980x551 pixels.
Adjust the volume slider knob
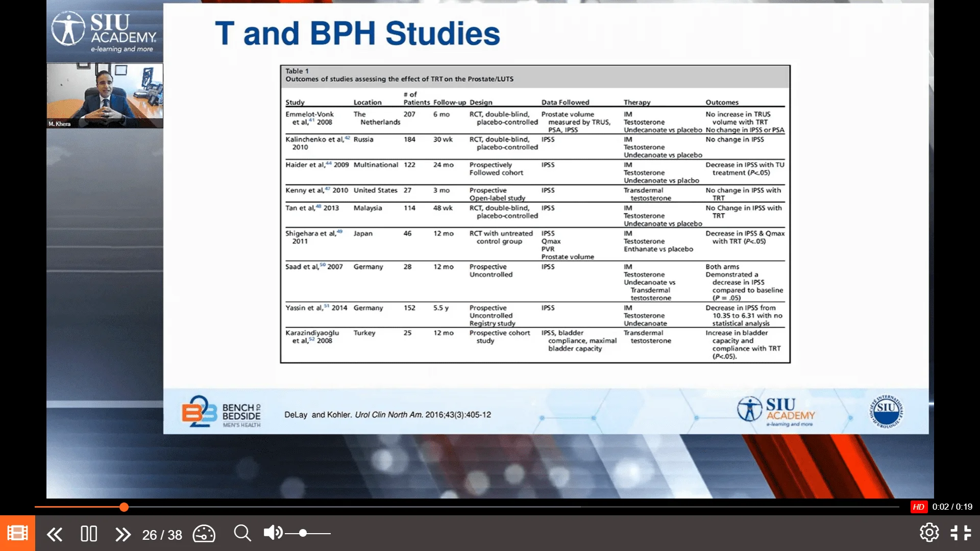[303, 533]
